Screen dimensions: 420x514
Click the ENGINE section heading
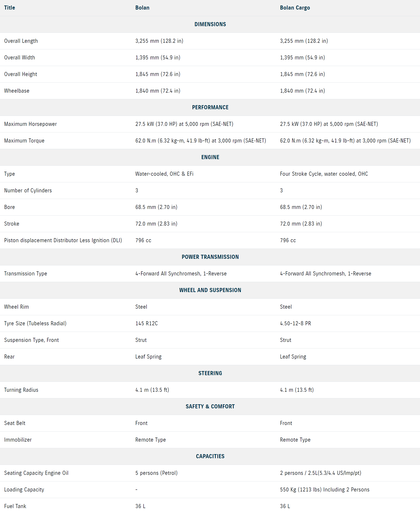210,157
